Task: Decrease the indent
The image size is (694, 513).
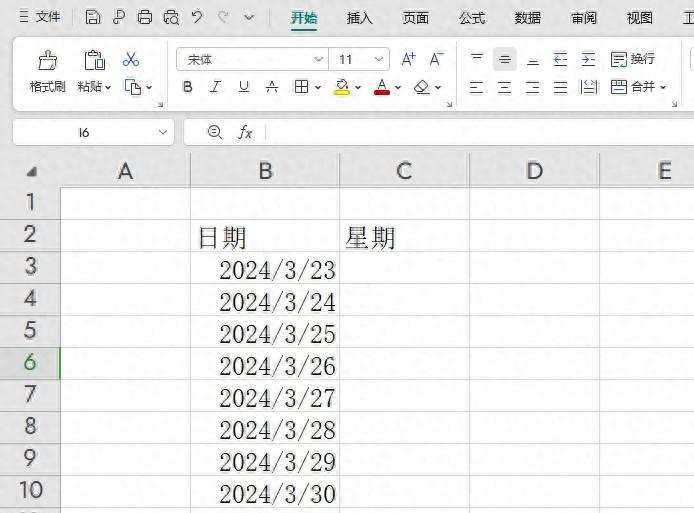Action: pos(560,59)
